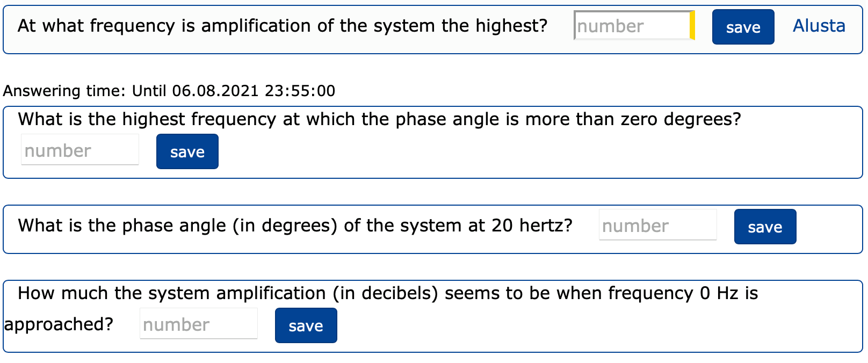
Task: Click save for the highest amplification frequency question
Action: pyautogui.click(x=743, y=27)
